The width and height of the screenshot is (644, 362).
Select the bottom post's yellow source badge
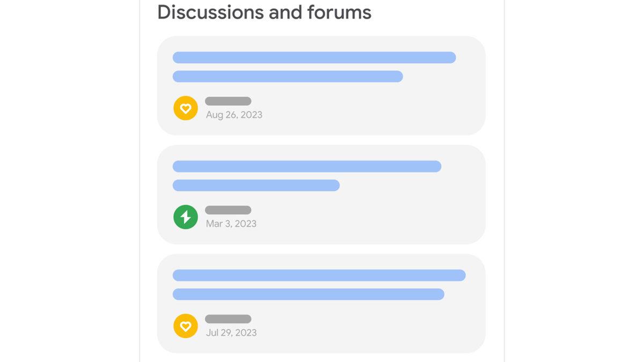[185, 326]
